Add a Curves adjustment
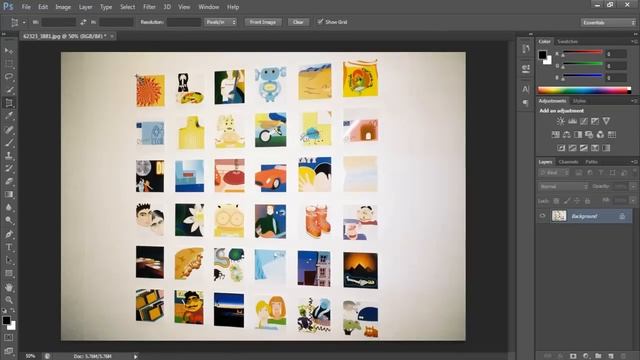Viewport: 640px width, 360px height. [x=584, y=121]
